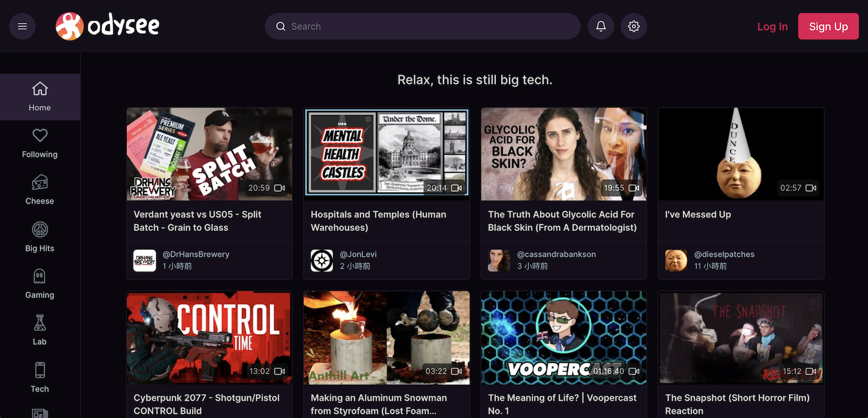Open the @dieselpatches channel link
The height and width of the screenshot is (418, 868).
724,254
